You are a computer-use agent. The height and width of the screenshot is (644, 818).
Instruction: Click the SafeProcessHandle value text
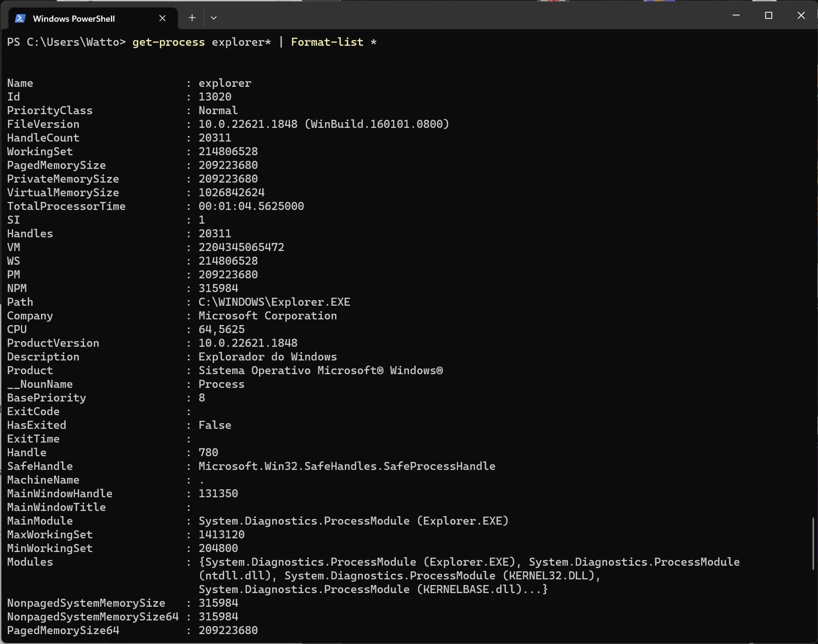point(347,466)
